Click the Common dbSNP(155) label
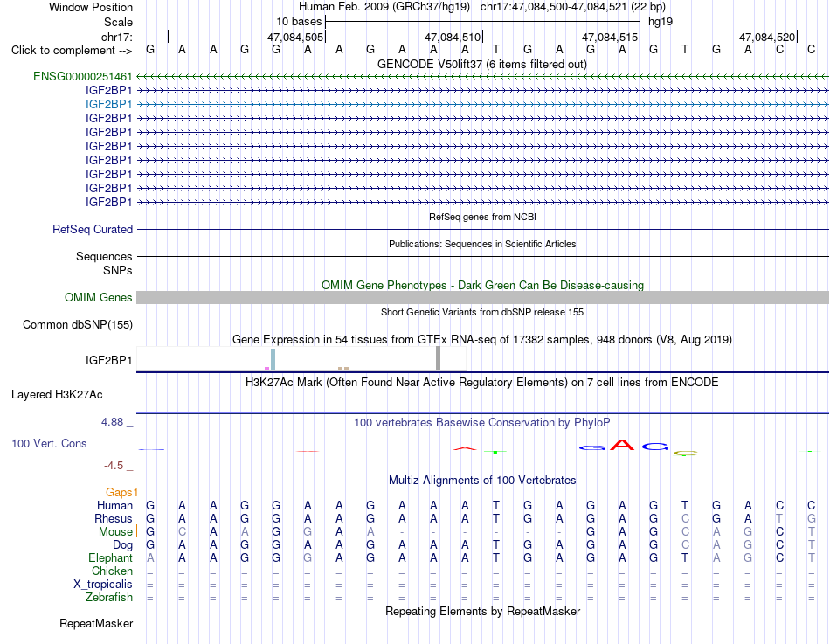 [77, 325]
